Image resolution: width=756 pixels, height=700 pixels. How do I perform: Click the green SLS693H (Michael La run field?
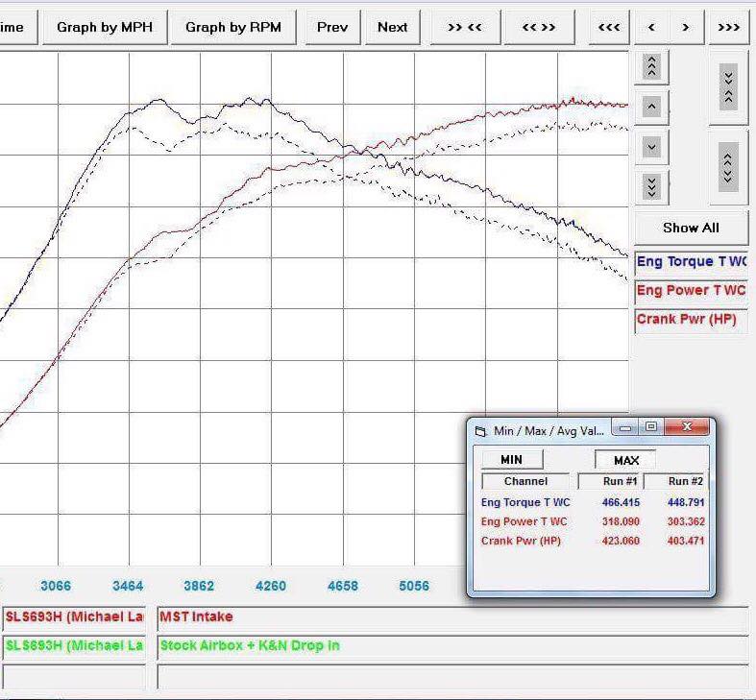(x=74, y=646)
